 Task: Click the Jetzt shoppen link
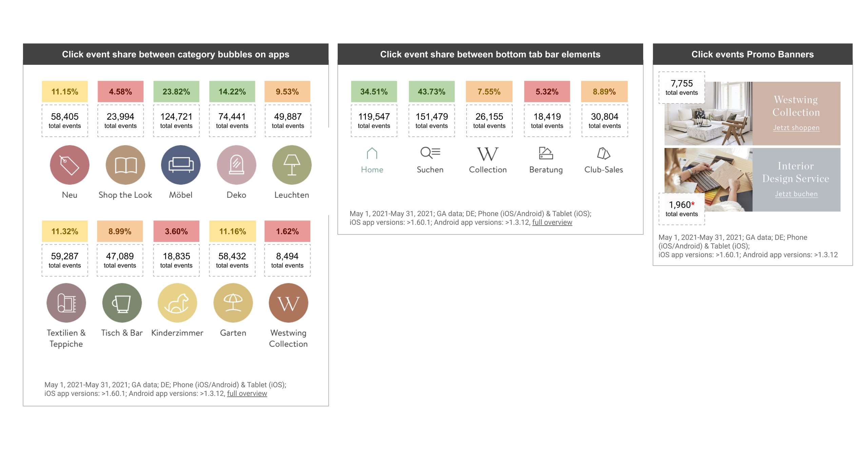[x=796, y=128]
